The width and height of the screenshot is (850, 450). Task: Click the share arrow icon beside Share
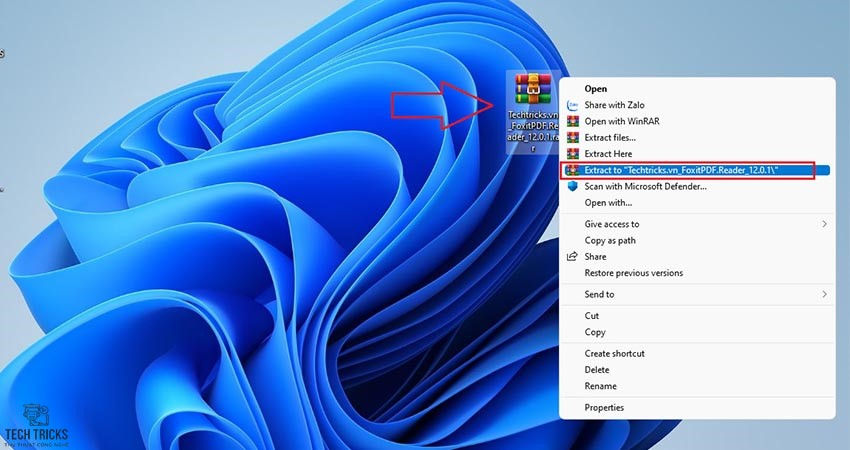tap(572, 256)
